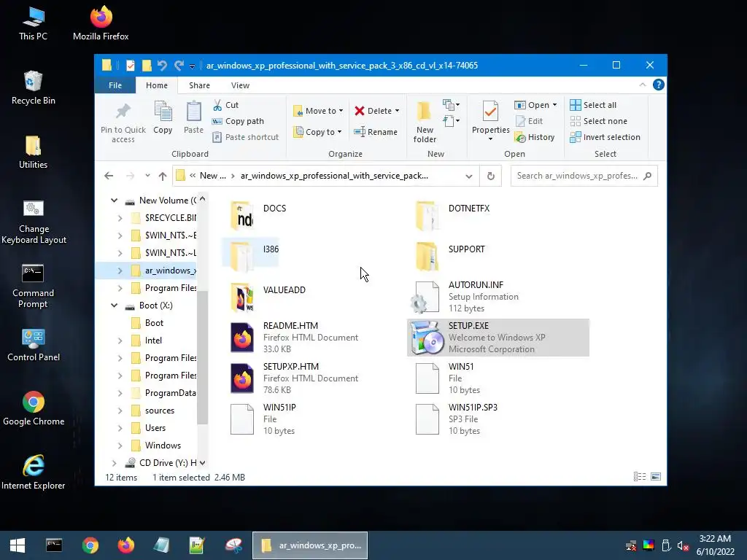
Task: Select ProgramData folder in tree
Action: pyautogui.click(x=163, y=393)
